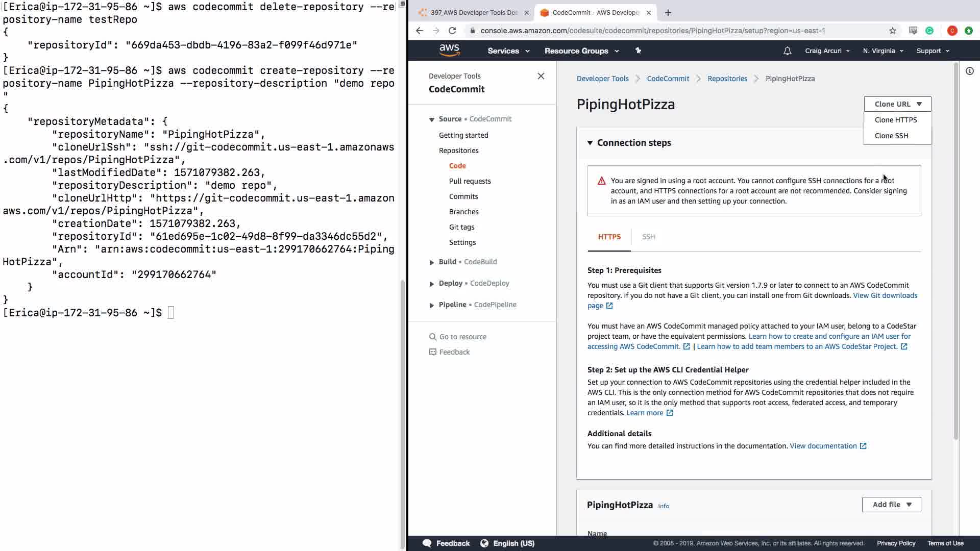980x551 pixels.
Task: Bookmark page with the star icon
Action: tap(893, 31)
